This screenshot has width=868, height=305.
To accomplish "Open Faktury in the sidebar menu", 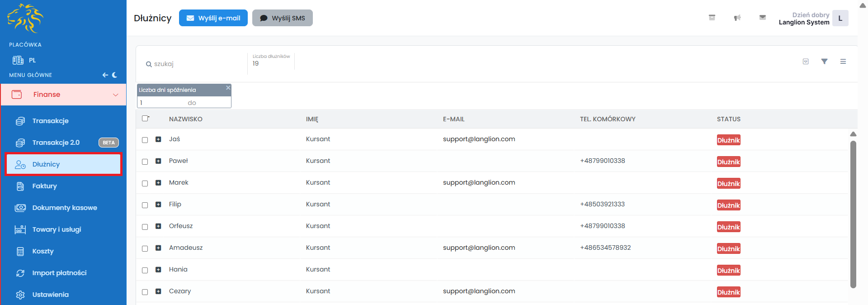I will [x=44, y=186].
